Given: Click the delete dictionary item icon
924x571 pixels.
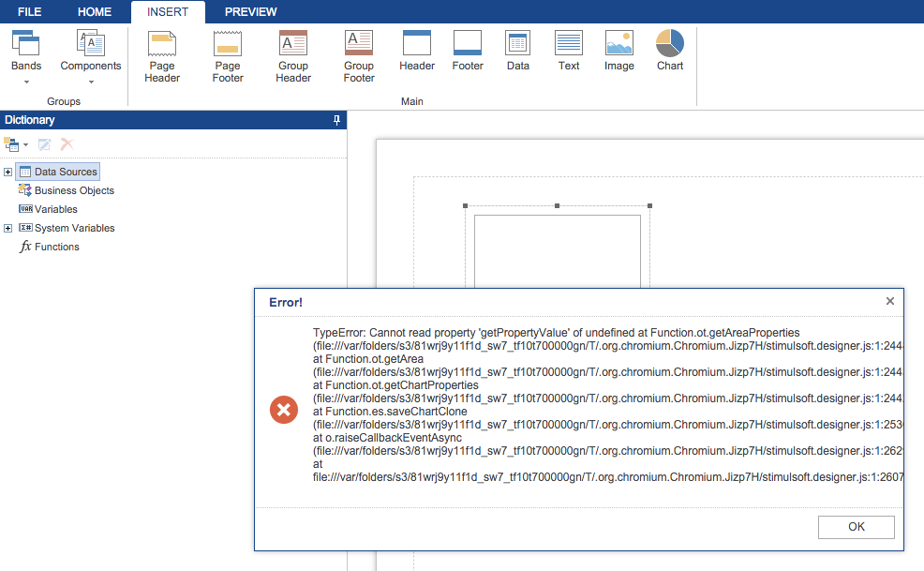Looking at the screenshot, I should (67, 144).
